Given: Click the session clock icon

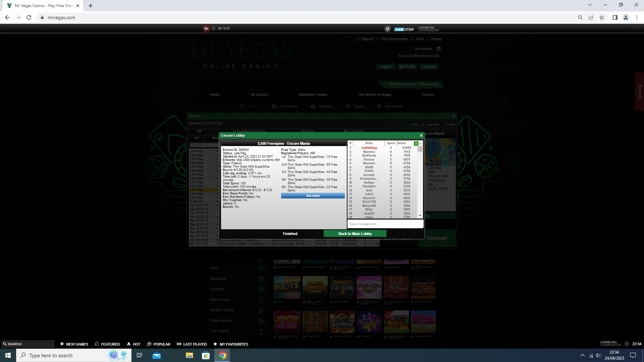Looking at the screenshot, I should 213,28.
